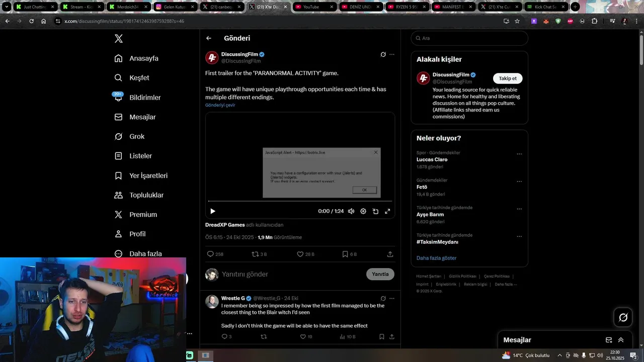Open more options for #TaksimMeydanı trend

click(519, 236)
